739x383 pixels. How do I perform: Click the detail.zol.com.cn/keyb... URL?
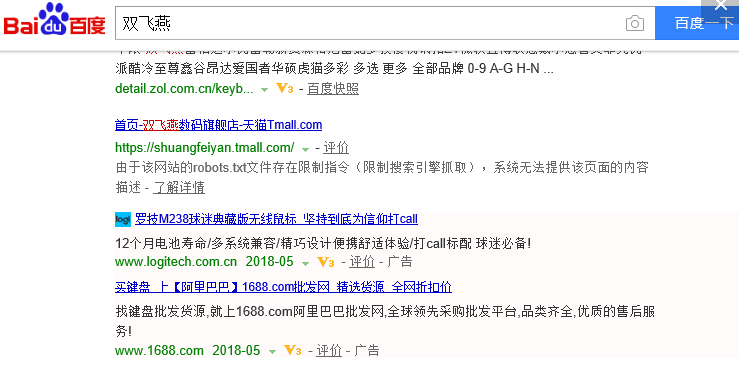pos(184,89)
